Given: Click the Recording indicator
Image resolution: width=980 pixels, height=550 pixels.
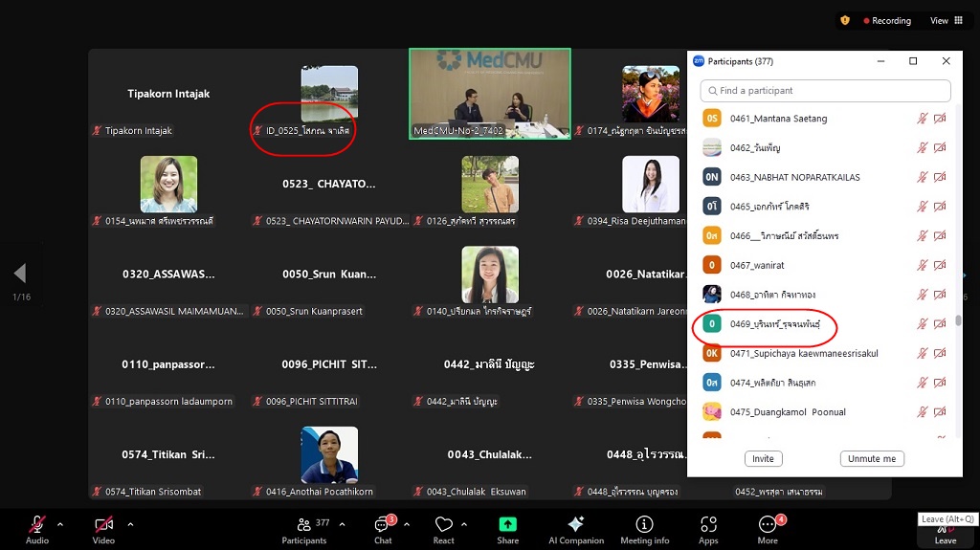Looking at the screenshot, I should pyautogui.click(x=887, y=21).
